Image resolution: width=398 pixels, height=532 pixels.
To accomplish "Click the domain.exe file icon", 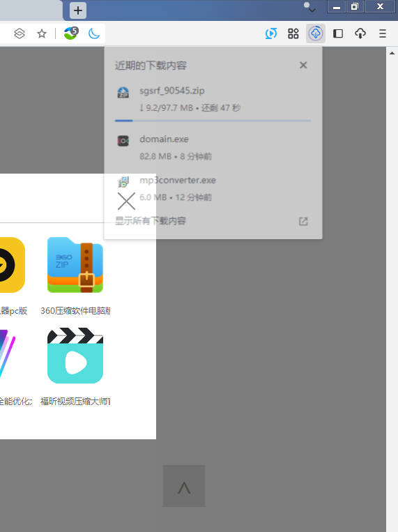I will coord(123,141).
